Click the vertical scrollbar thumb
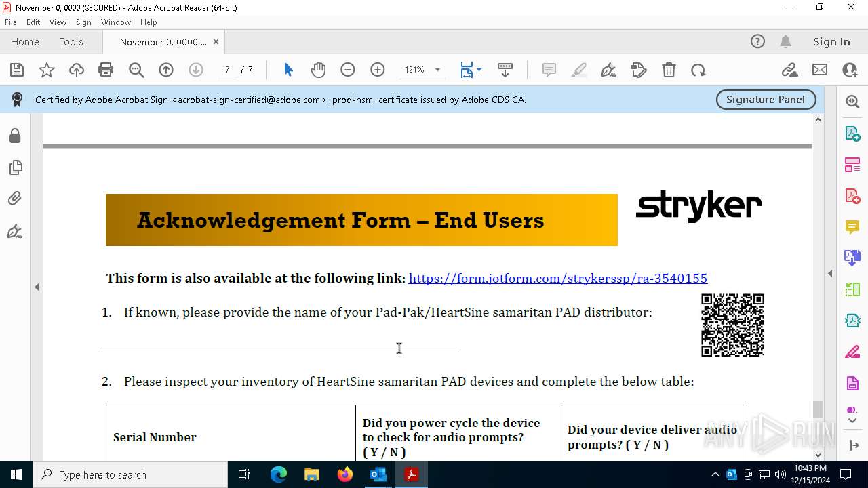868x488 pixels. [818, 409]
